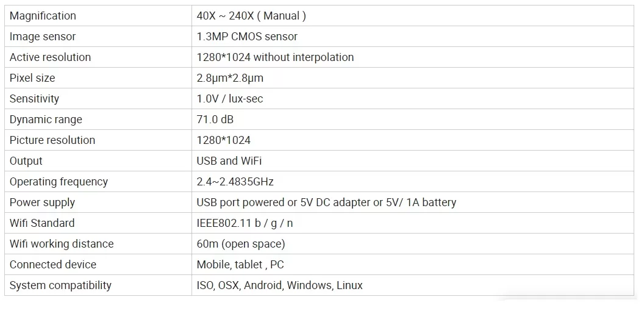Click the Power supply value text
The height and width of the screenshot is (322, 644).
(326, 202)
